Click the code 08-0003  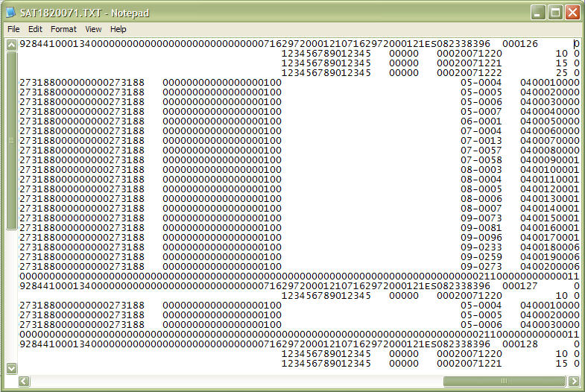click(481, 170)
